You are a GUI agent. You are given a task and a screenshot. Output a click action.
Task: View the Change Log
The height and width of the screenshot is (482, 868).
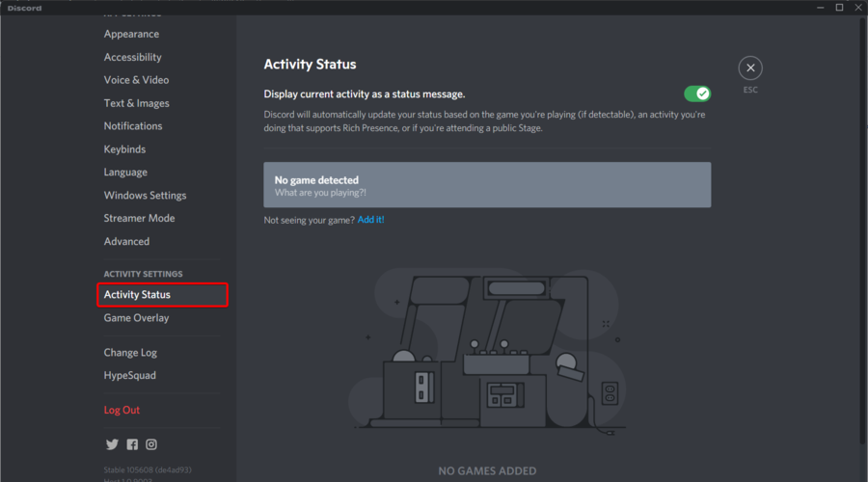point(130,353)
